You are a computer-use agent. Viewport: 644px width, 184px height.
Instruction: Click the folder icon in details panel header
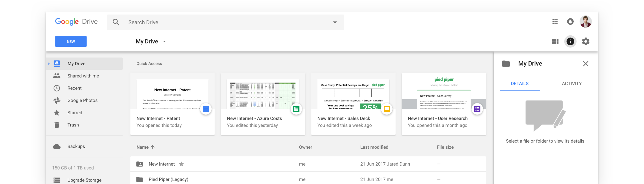click(506, 63)
